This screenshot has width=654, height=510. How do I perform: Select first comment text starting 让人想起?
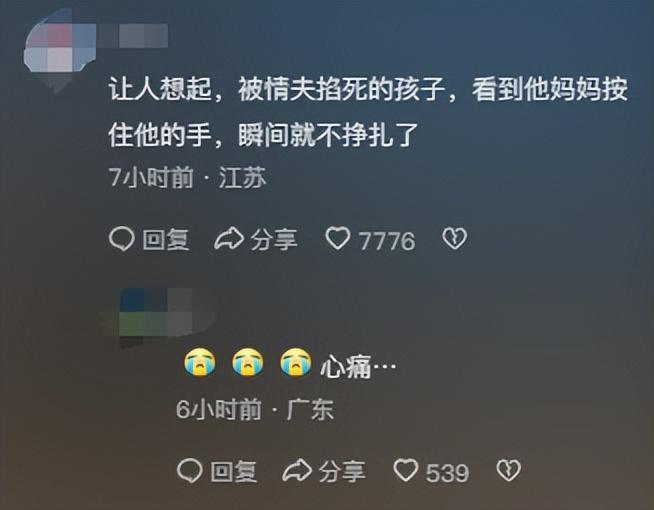pyautogui.click(x=368, y=112)
